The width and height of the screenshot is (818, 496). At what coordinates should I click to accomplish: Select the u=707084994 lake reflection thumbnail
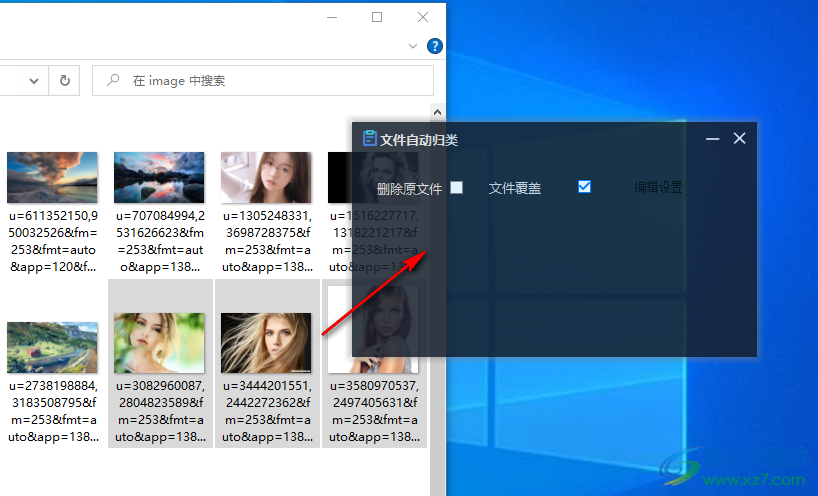pyautogui.click(x=159, y=177)
